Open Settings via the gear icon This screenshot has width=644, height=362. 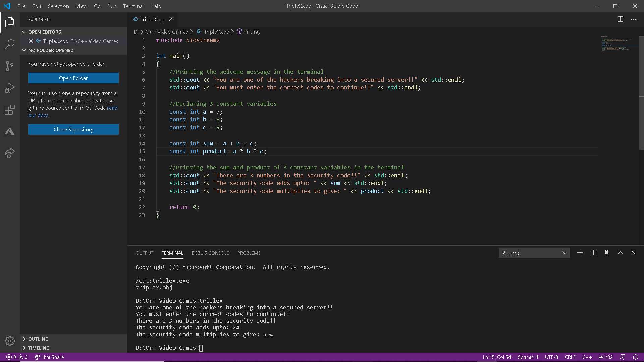(x=10, y=341)
